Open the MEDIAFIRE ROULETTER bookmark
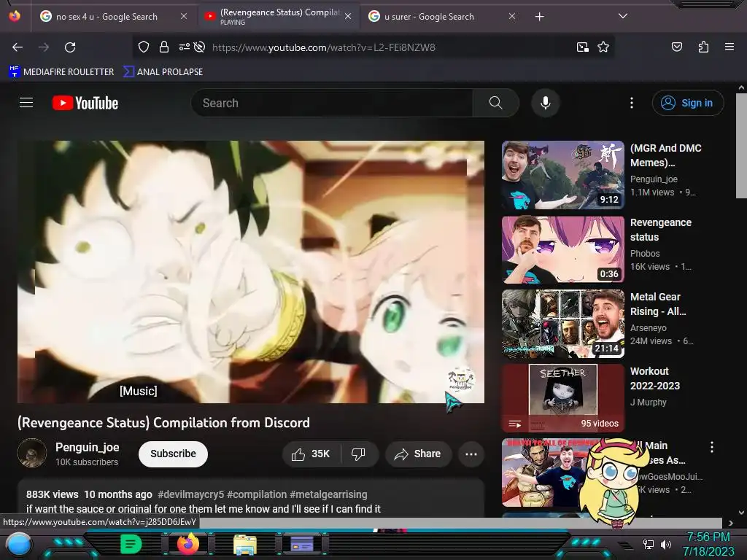 [61, 72]
